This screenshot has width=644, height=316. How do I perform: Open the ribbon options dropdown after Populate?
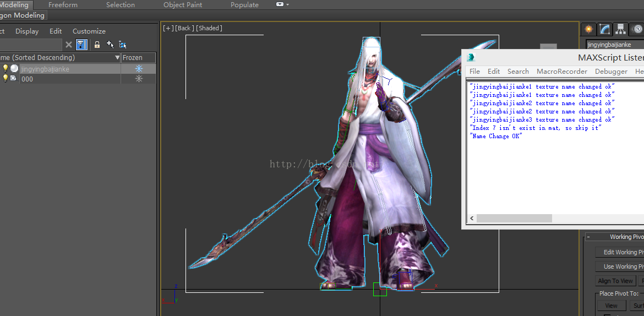coord(282,4)
